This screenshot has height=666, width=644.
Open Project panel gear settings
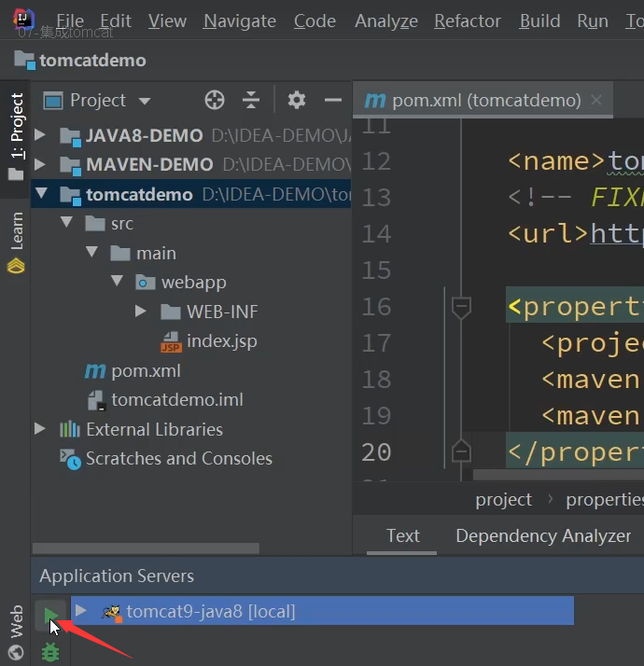296,101
